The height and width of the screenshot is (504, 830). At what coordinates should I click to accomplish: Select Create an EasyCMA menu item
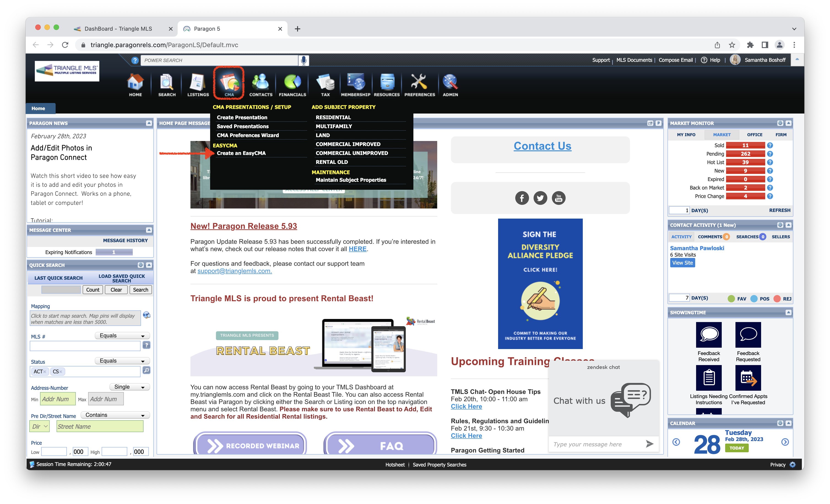click(241, 153)
